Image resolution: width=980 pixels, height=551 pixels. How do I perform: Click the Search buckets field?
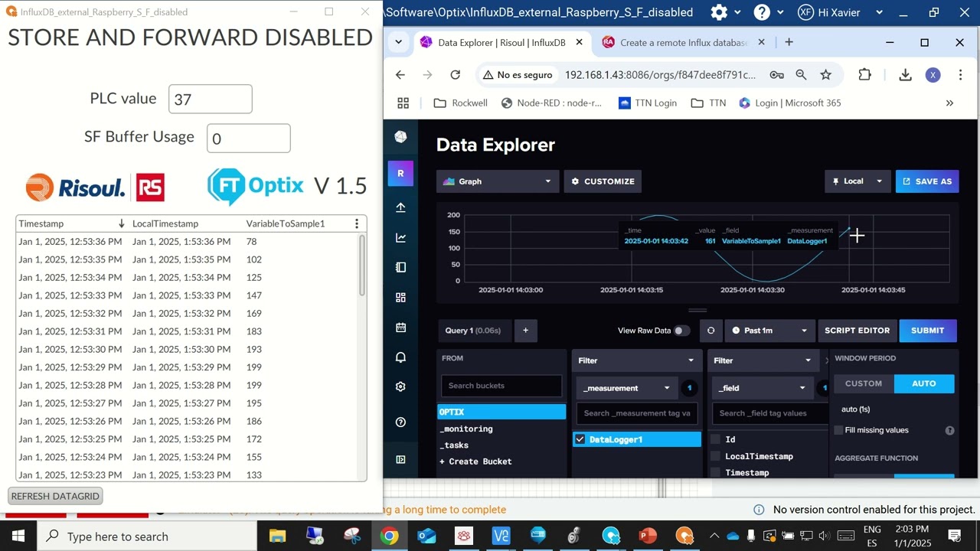501,386
